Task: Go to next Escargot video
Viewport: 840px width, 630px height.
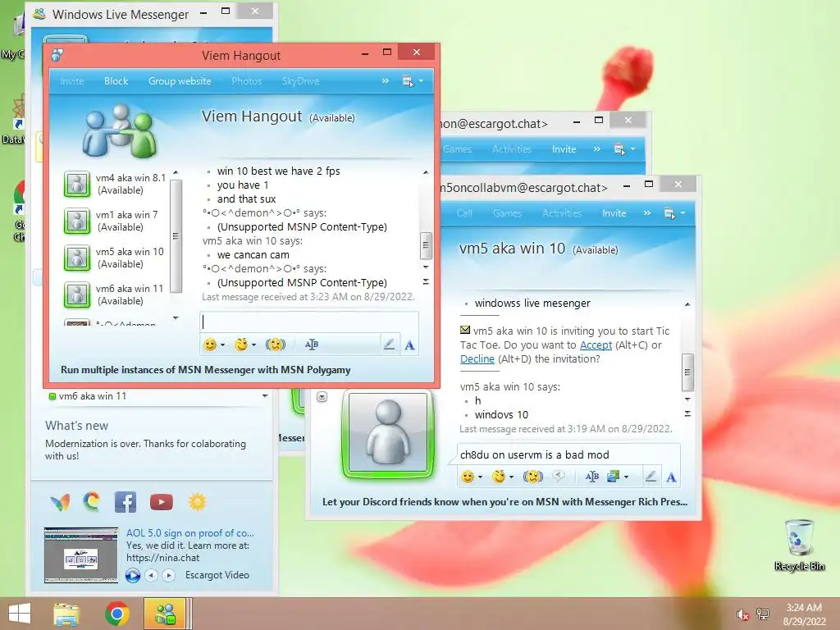Action: point(169,575)
